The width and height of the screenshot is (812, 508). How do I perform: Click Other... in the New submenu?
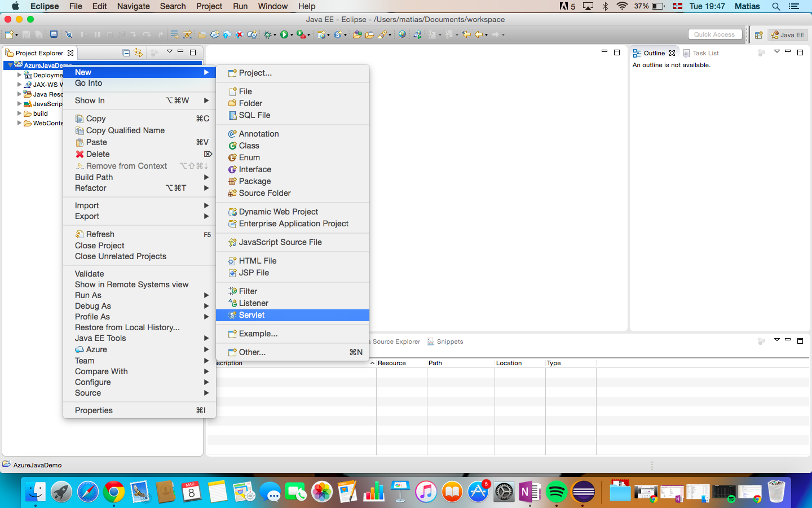pos(293,352)
